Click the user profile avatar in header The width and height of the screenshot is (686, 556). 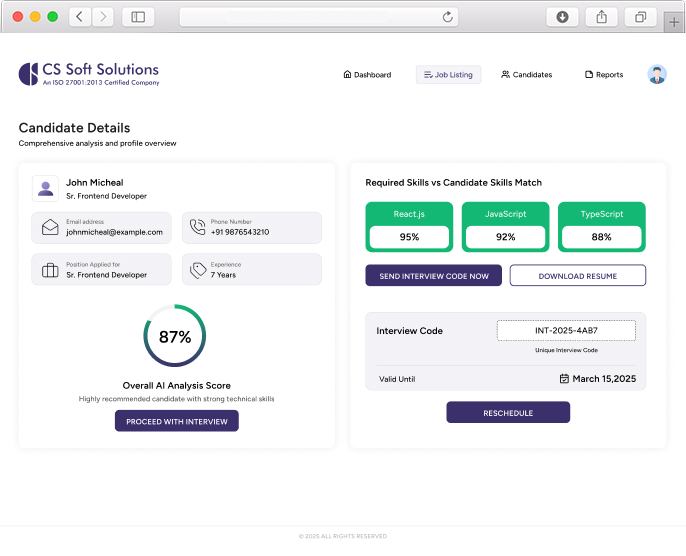(x=657, y=74)
